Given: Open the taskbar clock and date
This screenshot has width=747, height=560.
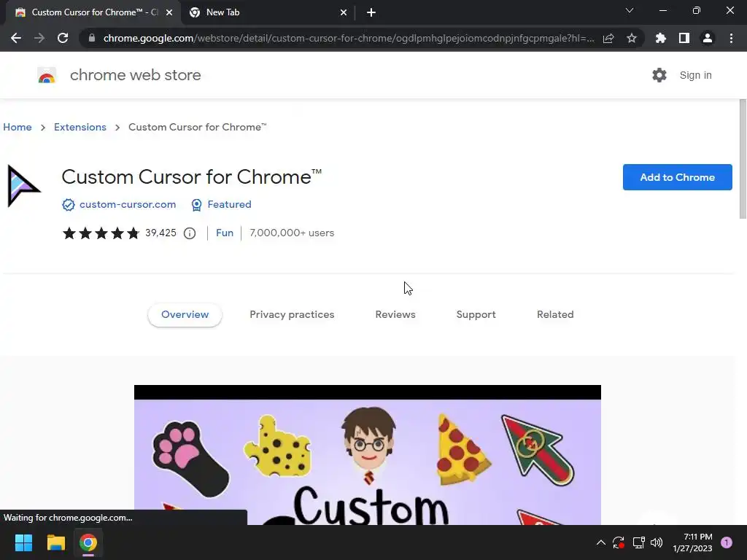Looking at the screenshot, I should (x=692, y=542).
